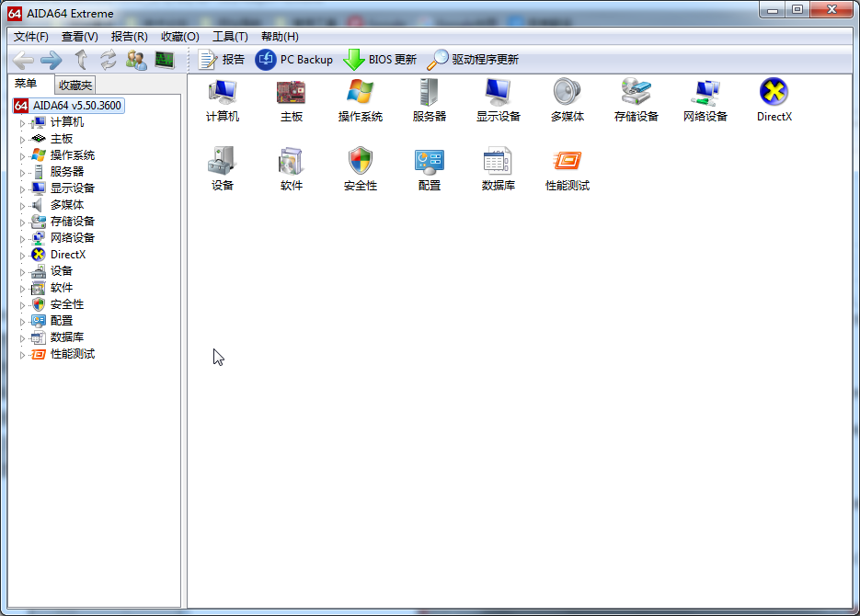Open the user management toolbar icon

tap(136, 60)
